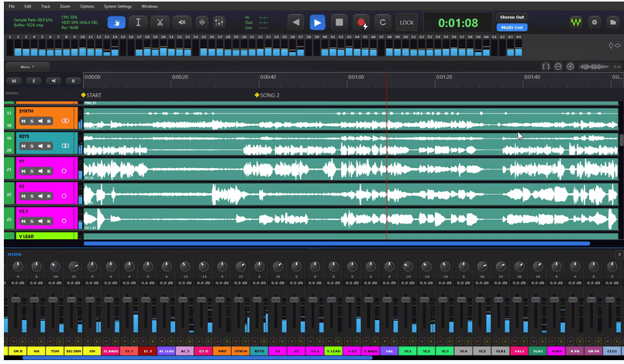Viewport: 624px width, 364px height.
Task: Open the mixer faders toolbar icon
Action: (219, 22)
